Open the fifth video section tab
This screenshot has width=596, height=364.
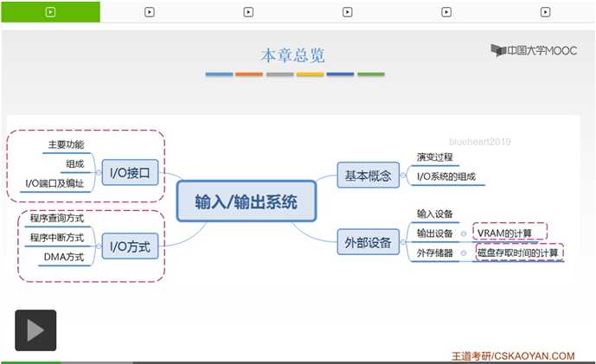446,12
